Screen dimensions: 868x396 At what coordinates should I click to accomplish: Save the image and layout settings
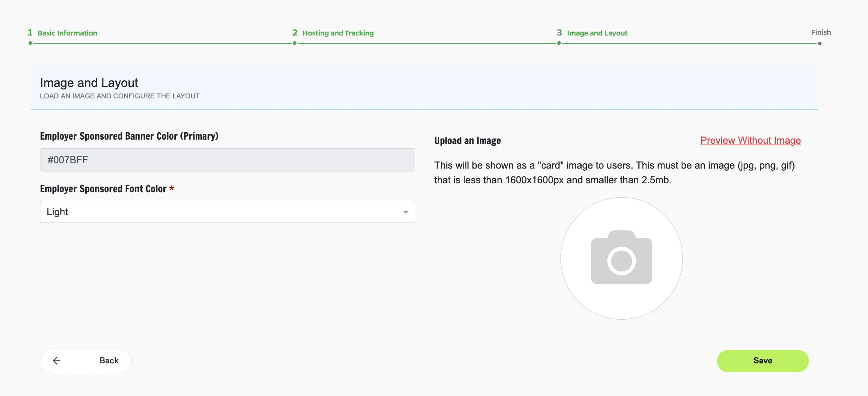click(x=762, y=360)
